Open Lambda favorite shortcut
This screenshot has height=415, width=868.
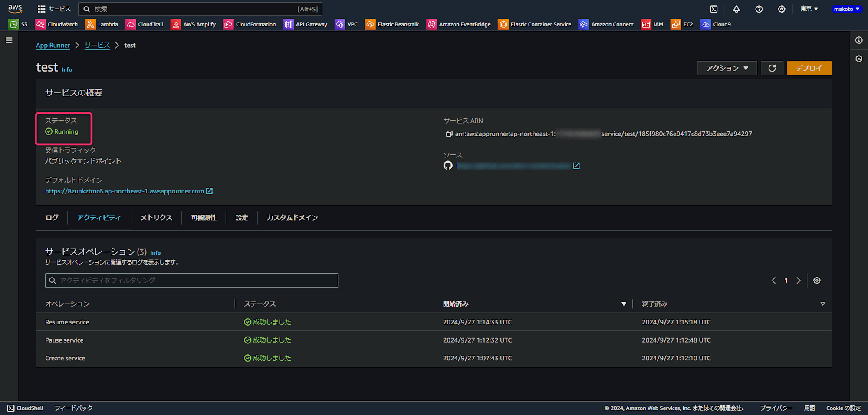coord(102,24)
